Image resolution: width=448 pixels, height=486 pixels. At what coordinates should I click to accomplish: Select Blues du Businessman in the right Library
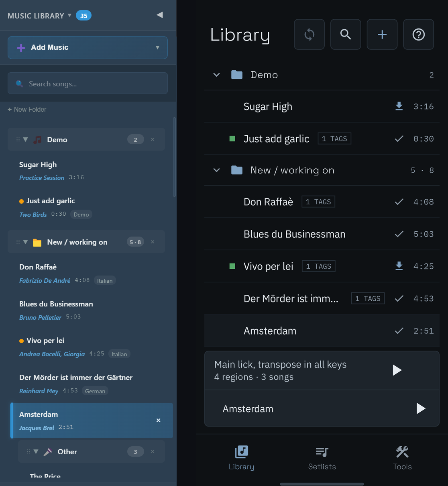tap(322, 234)
